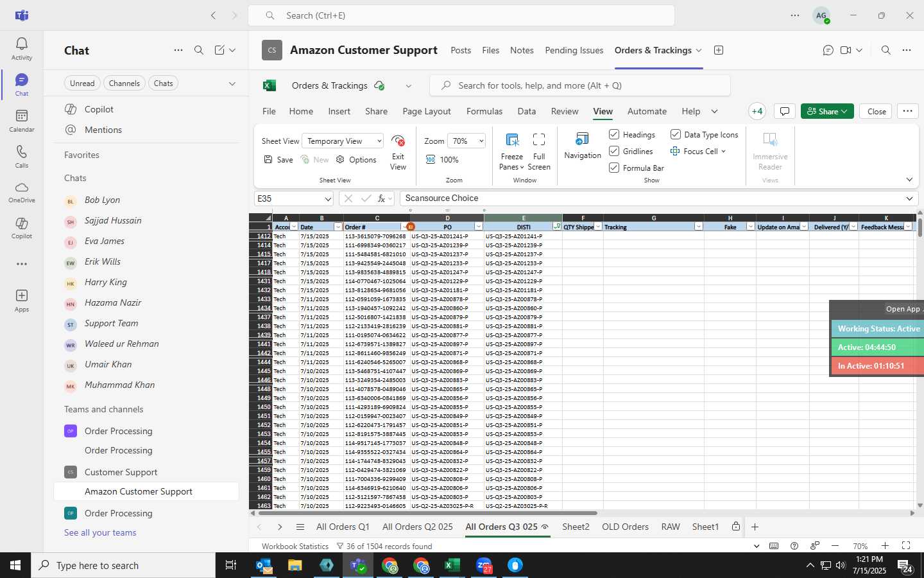Toggle Gridlines checkbox
The width and height of the screenshot is (924, 578).
coord(614,151)
